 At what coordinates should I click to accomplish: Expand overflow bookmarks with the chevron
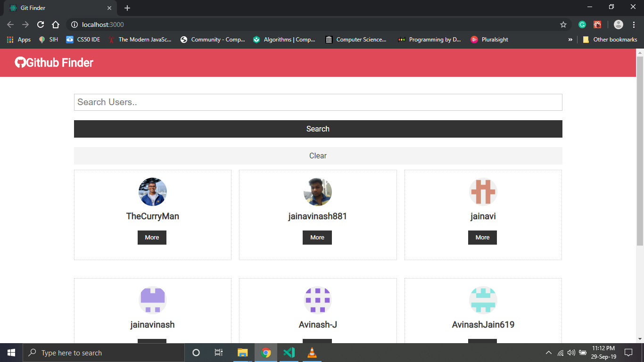click(571, 40)
